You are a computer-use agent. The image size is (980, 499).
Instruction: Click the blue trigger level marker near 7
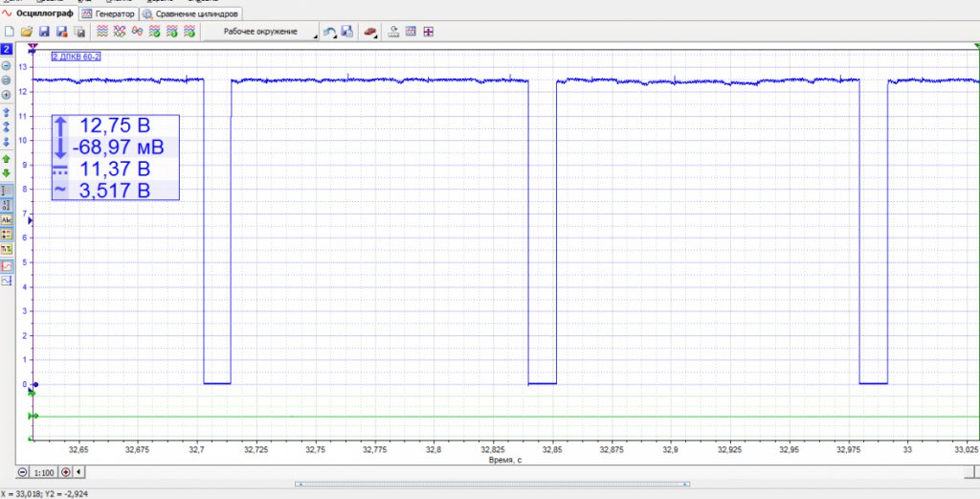[x=30, y=220]
